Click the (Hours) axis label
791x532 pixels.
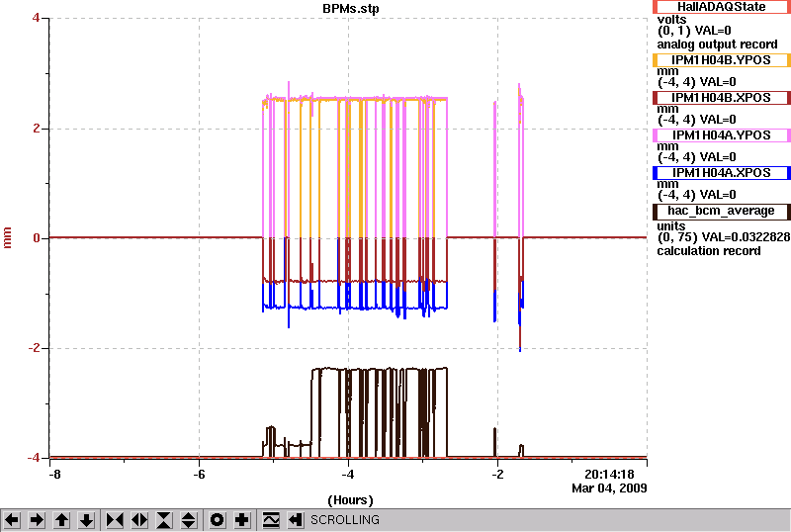coord(351,500)
